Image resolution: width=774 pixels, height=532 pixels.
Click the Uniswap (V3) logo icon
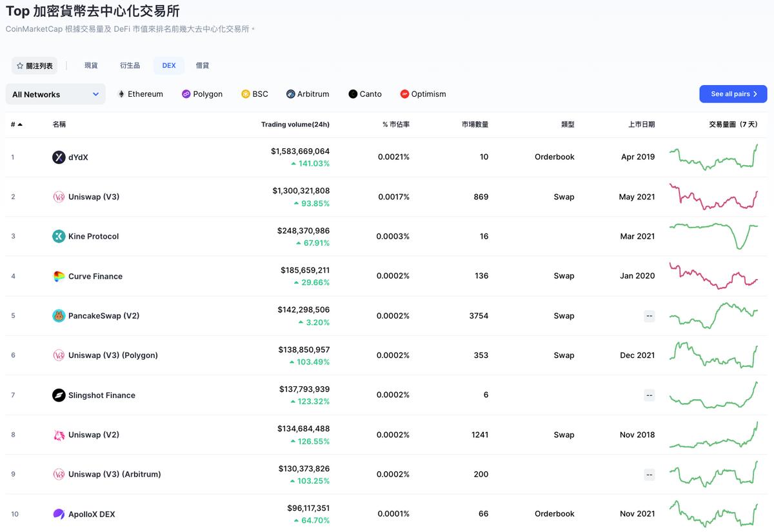tap(59, 197)
